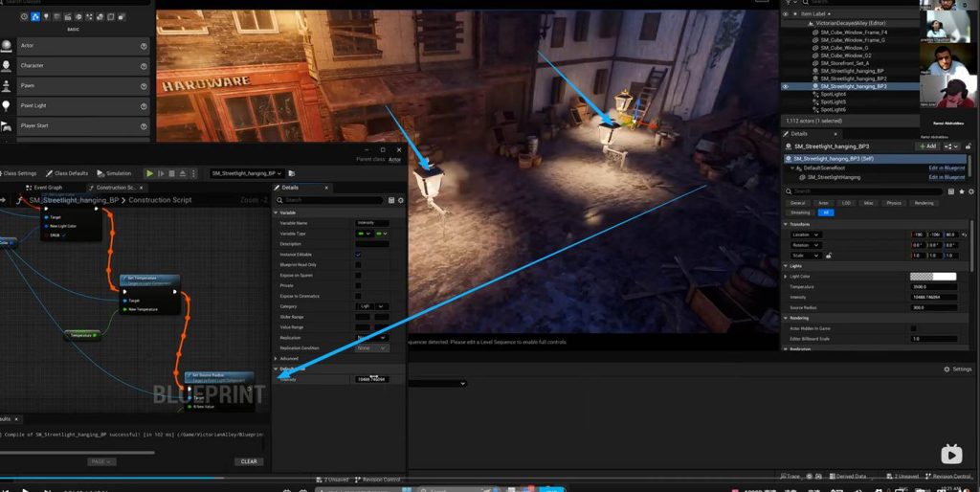Click the CLEAR button in compiler results
Viewport: 980px width, 492px height.
(249, 461)
